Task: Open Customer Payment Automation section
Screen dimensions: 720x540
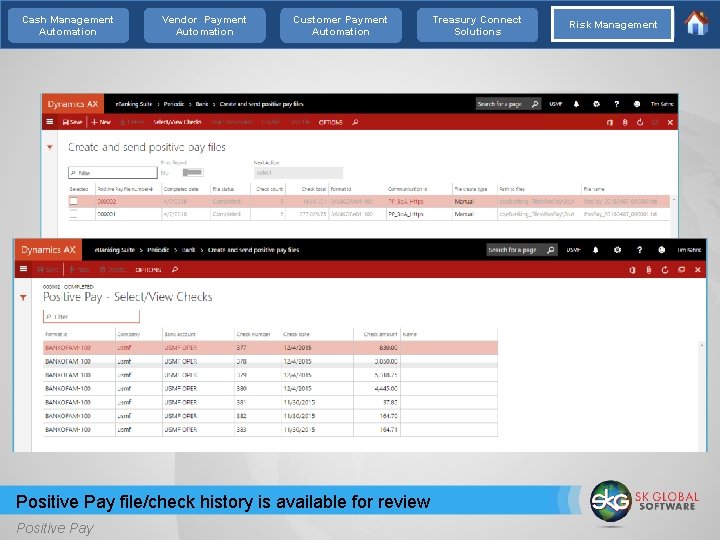Action: coord(340,26)
